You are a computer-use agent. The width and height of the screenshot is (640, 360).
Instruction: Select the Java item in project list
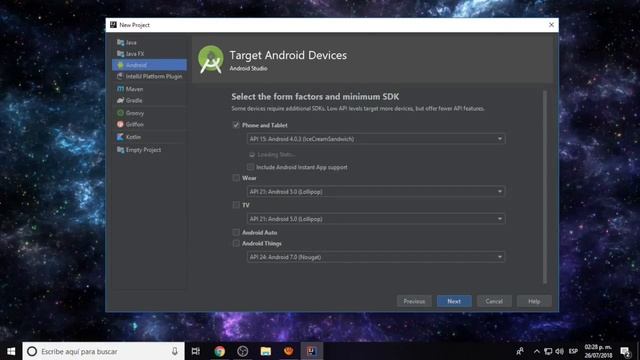pos(149,42)
